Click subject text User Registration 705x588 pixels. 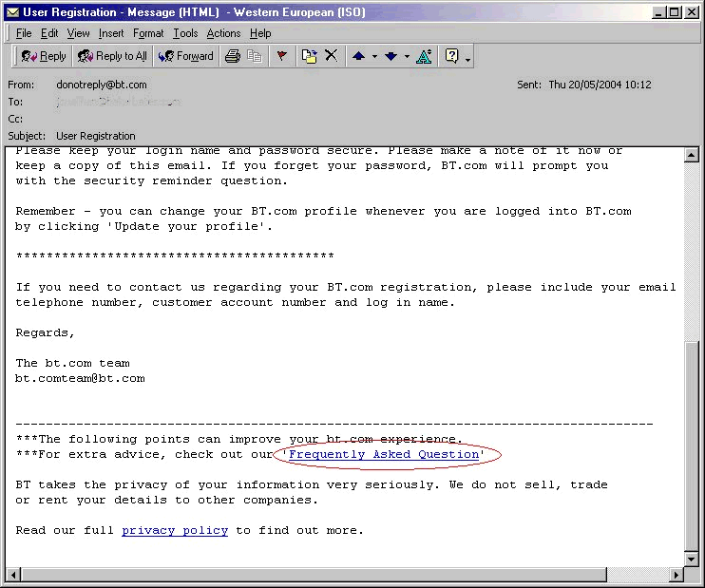(95, 136)
